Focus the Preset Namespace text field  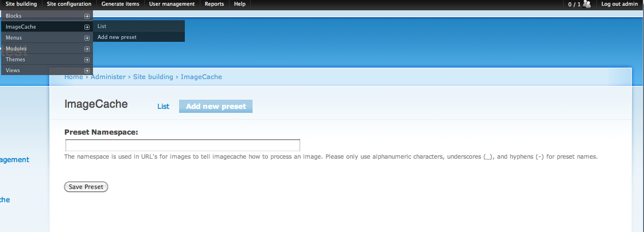[x=183, y=146]
